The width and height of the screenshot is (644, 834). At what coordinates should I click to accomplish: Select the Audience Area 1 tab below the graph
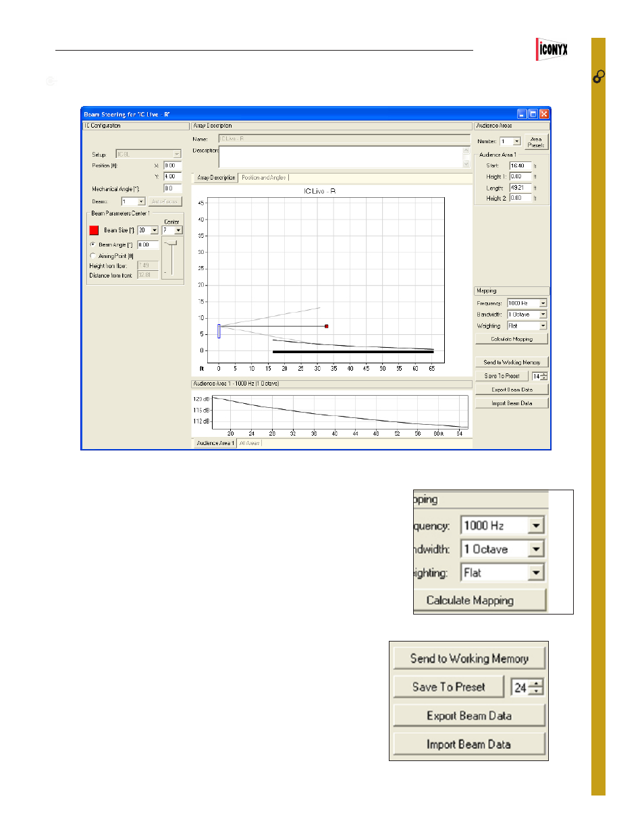[x=215, y=443]
